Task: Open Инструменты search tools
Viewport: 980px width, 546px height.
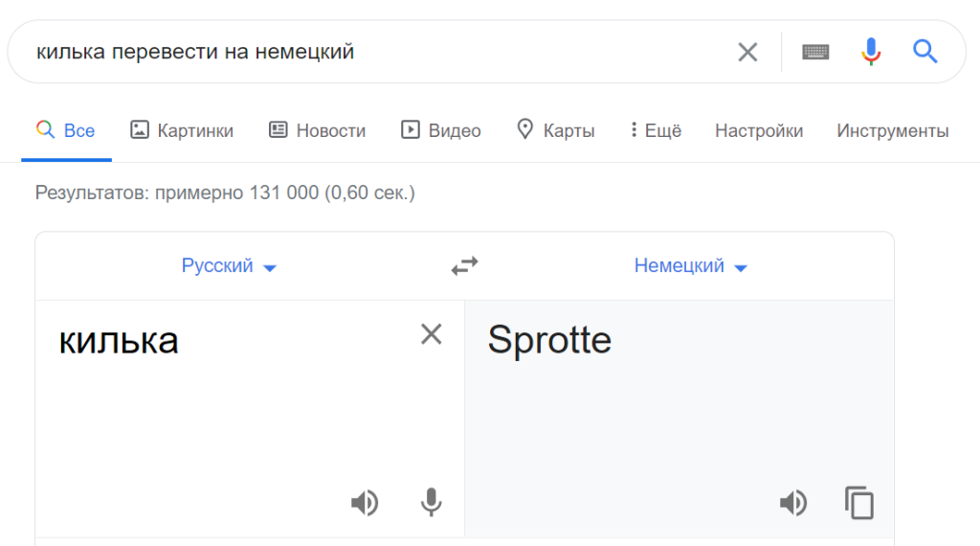Action: [892, 130]
